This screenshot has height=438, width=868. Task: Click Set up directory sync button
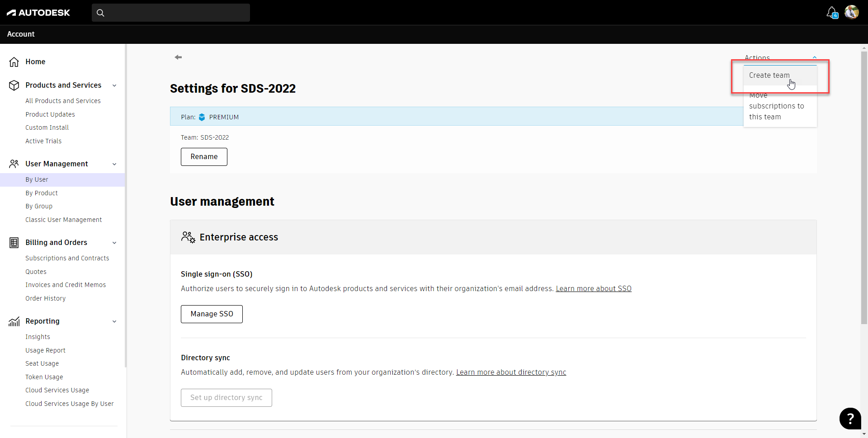click(226, 398)
